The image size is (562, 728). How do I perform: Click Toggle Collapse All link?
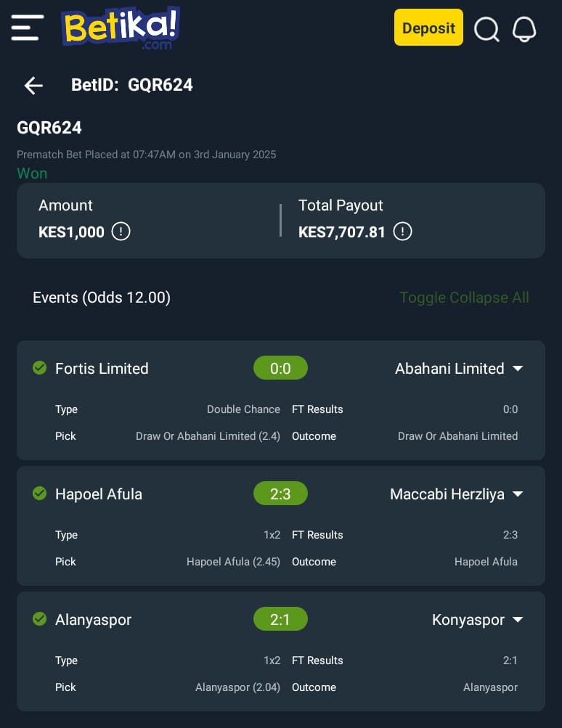pos(465,298)
